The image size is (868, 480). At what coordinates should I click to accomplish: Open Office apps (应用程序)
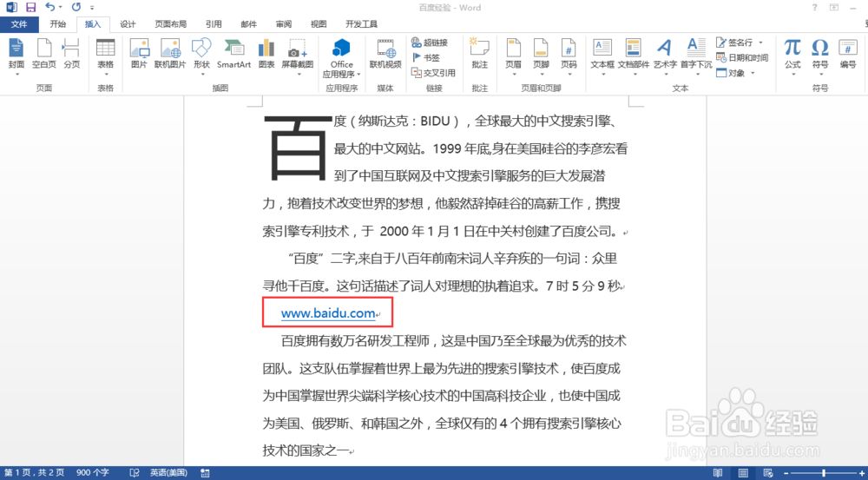[341, 57]
